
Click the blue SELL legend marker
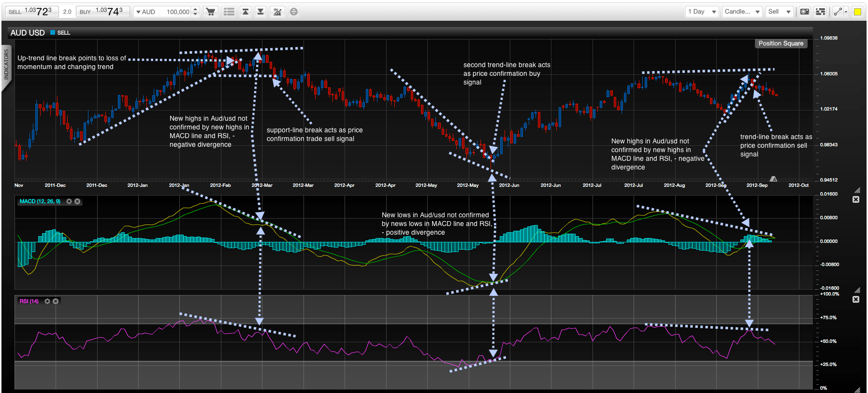tap(53, 32)
